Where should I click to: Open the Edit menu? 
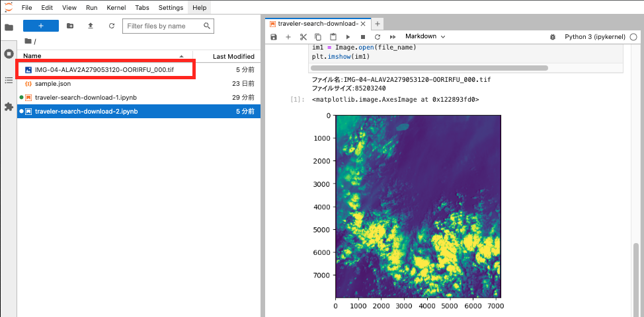point(47,7)
